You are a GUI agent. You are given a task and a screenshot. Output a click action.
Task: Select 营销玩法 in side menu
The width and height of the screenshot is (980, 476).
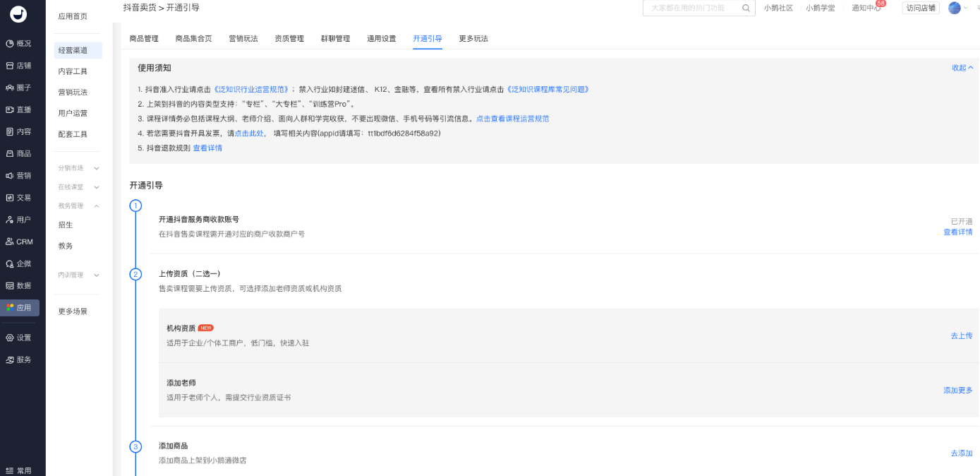click(73, 93)
